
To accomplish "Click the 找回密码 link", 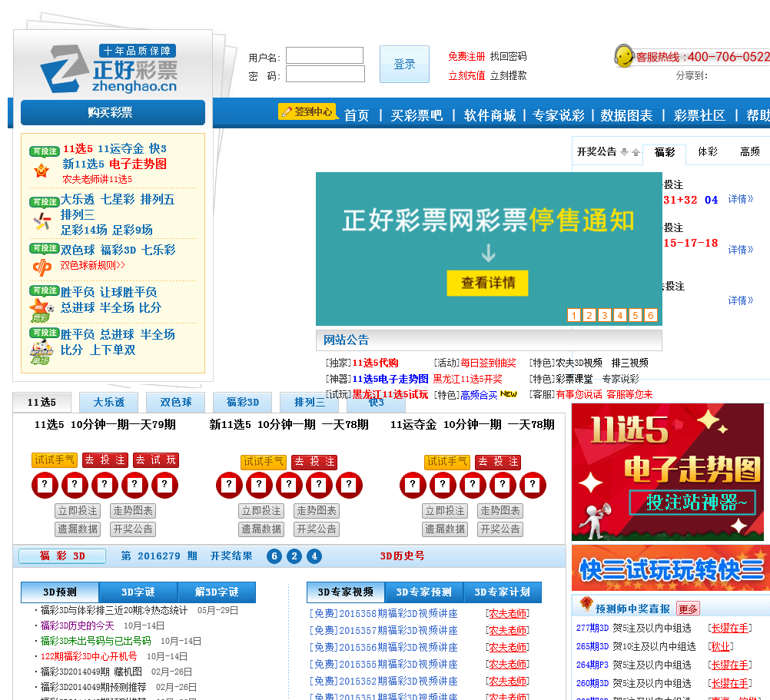I will pos(508,56).
